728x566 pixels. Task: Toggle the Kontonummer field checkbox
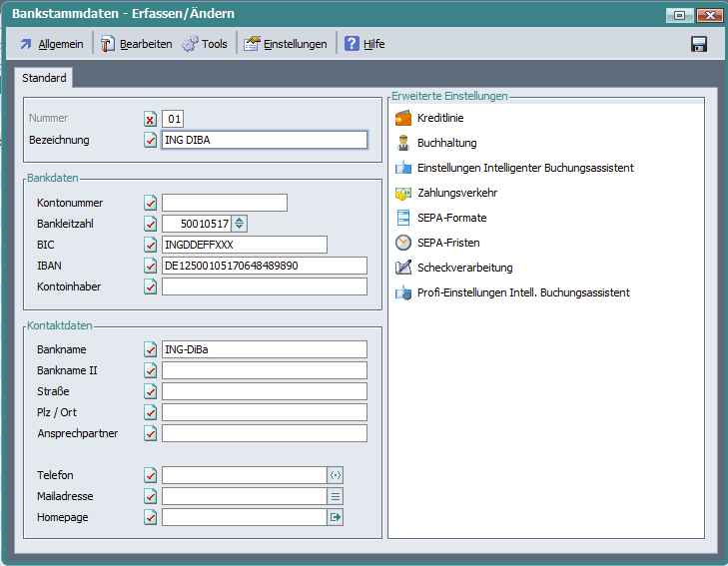[151, 203]
